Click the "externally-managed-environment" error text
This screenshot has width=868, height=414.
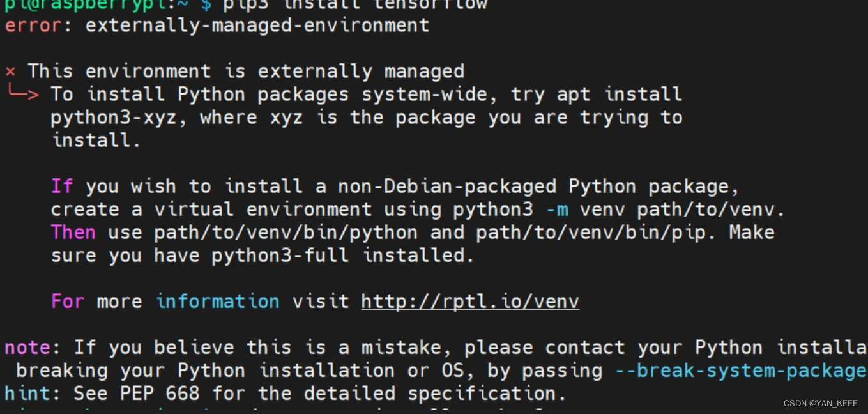tap(257, 26)
